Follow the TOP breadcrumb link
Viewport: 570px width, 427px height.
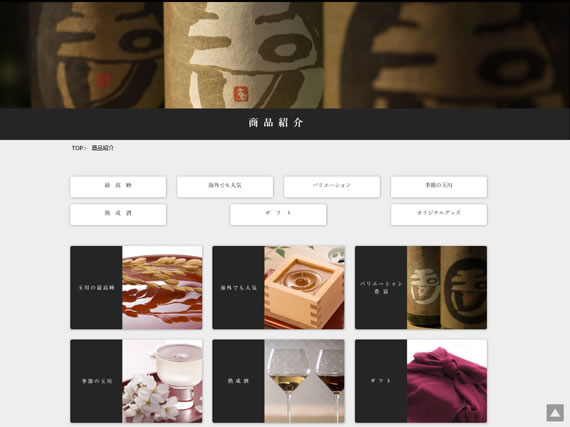pyautogui.click(x=77, y=148)
